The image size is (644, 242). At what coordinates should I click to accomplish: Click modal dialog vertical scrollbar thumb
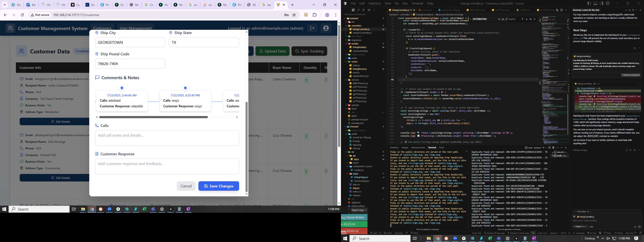pos(246,147)
